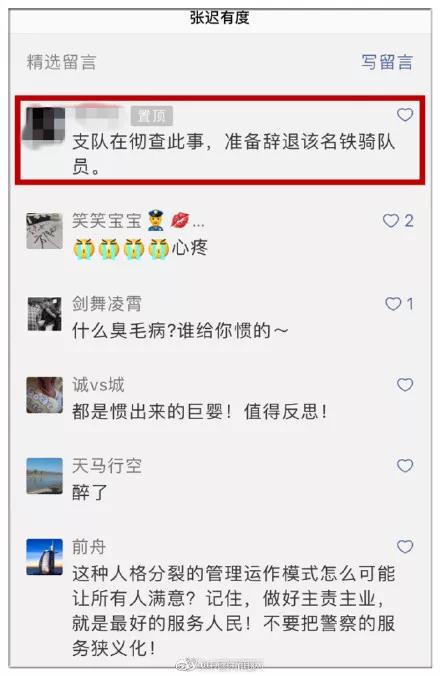Like the pinned comment about 铁骑队员

pyautogui.click(x=405, y=115)
